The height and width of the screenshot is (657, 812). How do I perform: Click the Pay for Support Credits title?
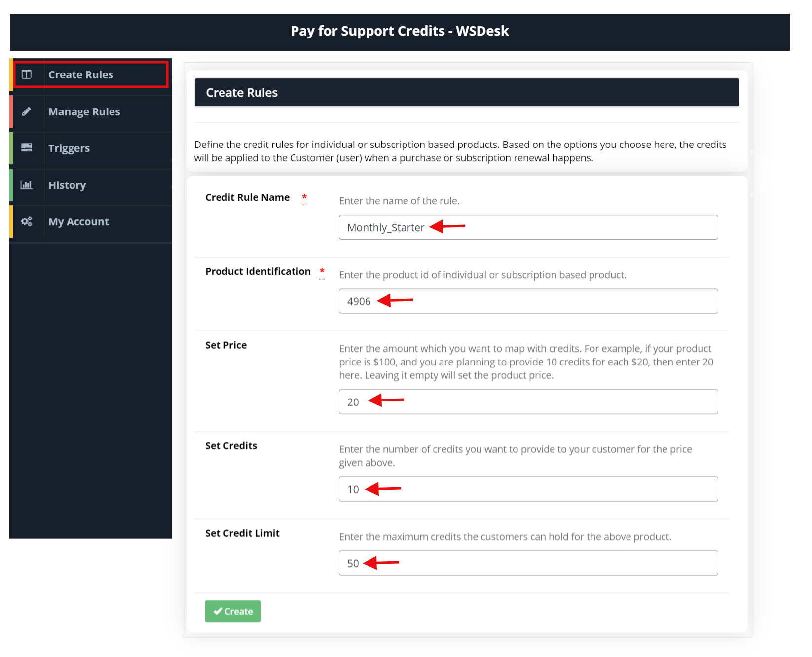pos(400,31)
